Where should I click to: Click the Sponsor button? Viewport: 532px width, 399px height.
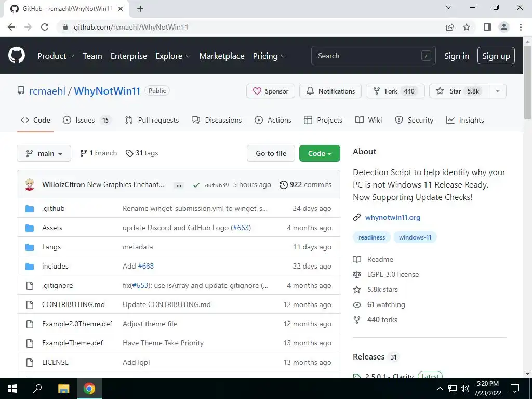(x=270, y=91)
